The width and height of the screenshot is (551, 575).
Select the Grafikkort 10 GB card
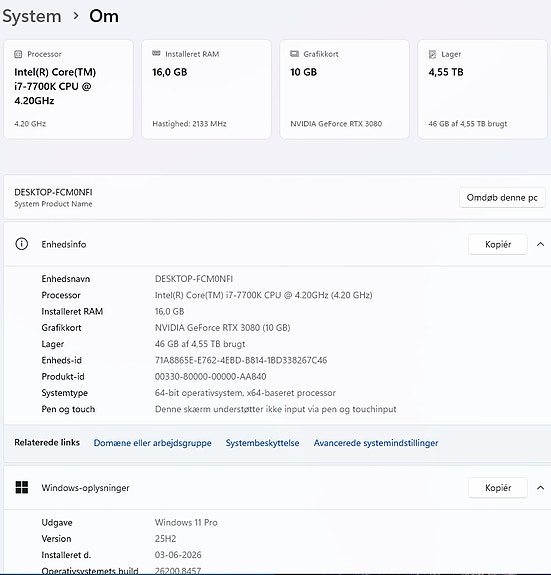pyautogui.click(x=344, y=89)
